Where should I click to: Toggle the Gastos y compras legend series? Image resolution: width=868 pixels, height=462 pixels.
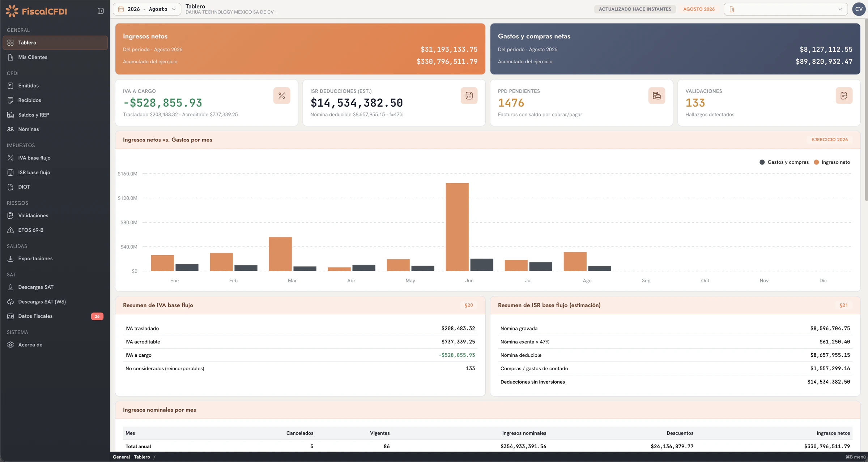click(784, 162)
